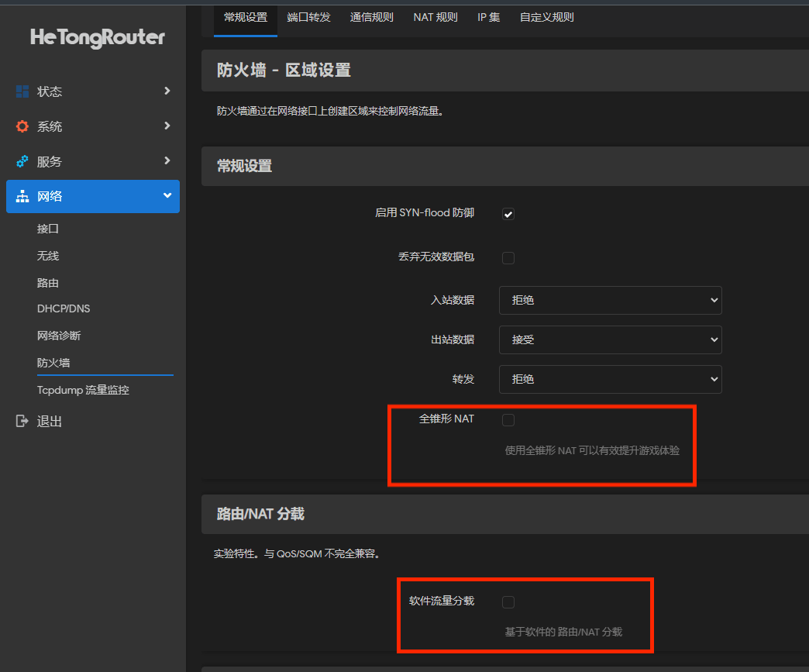Collapse the 网络 sidebar section
The image size is (809, 672).
[x=93, y=196]
